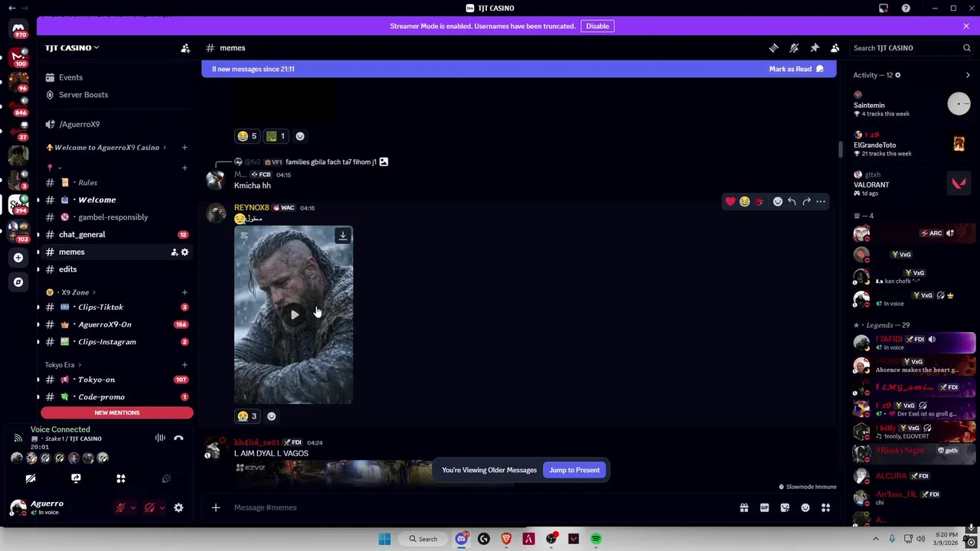Image resolution: width=980 pixels, height=551 pixels.
Task: Undeafen the headphones
Action: pyautogui.click(x=149, y=508)
